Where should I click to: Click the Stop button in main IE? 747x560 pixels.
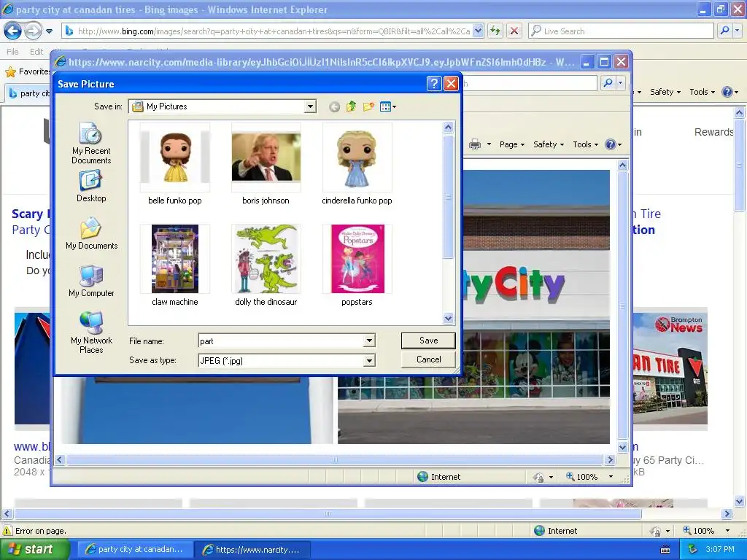514,31
